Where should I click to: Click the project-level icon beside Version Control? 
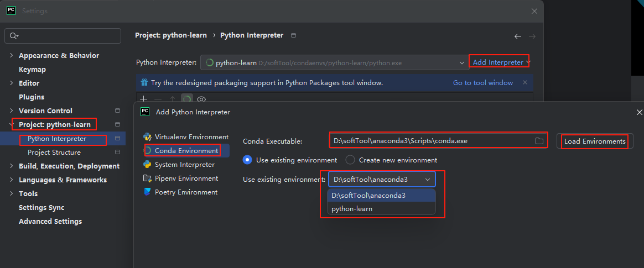[117, 111]
